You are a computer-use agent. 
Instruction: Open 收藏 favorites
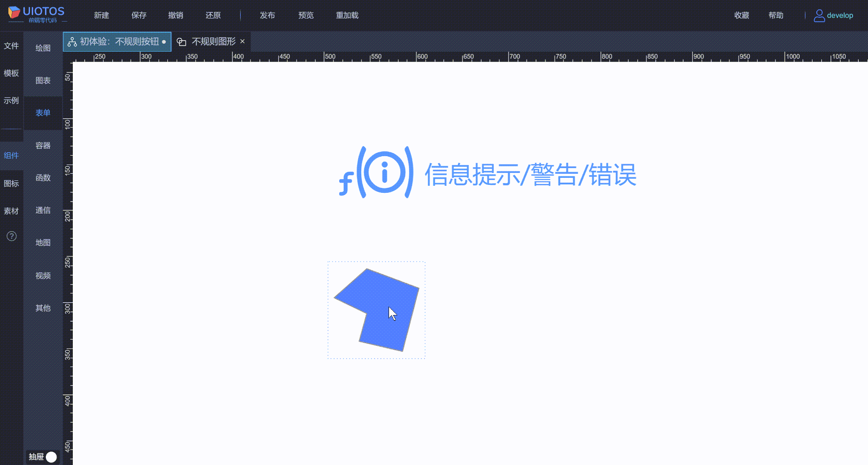[741, 15]
